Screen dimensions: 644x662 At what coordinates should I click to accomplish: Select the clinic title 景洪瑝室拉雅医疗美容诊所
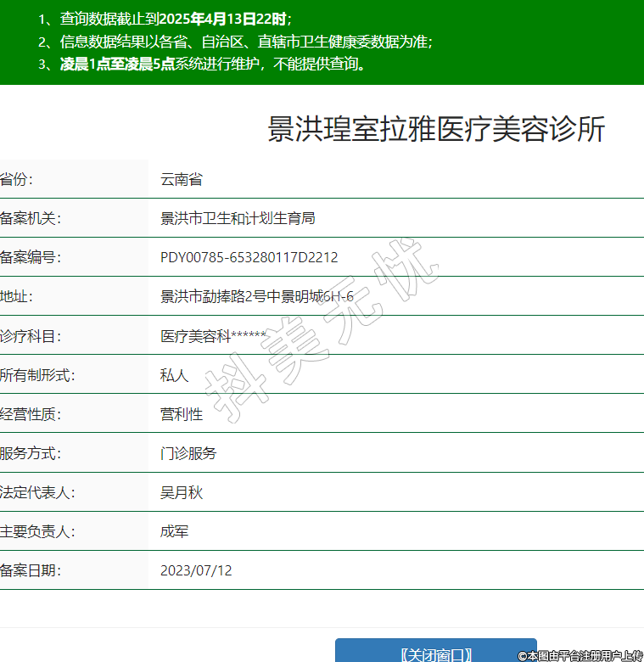click(x=436, y=130)
